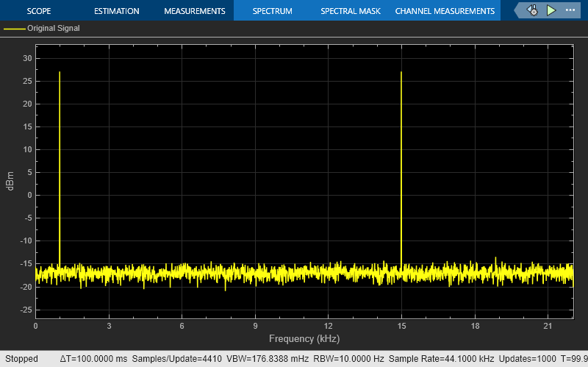Open the three-dots overflow menu
This screenshot has height=367, width=588.
[570, 10]
